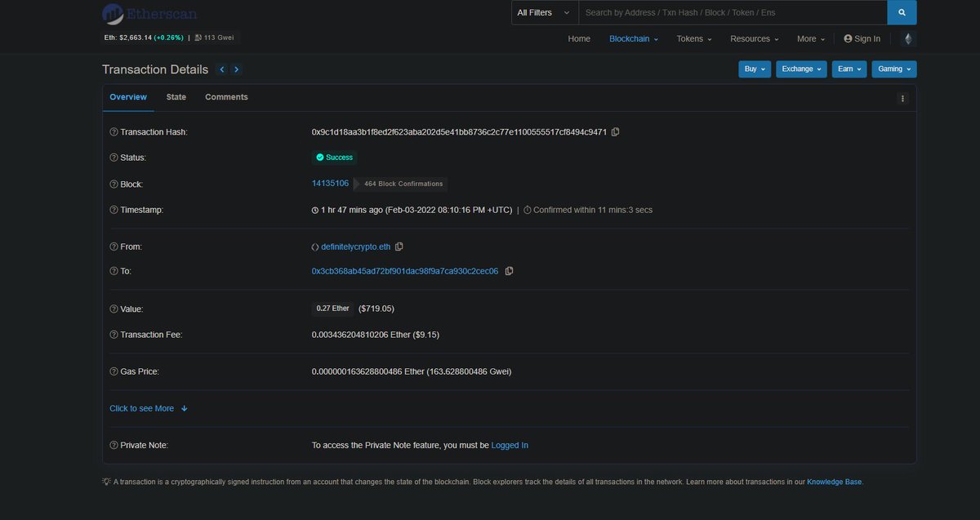This screenshot has height=520, width=980.
Task: Switch to the State tab
Action: (x=176, y=97)
